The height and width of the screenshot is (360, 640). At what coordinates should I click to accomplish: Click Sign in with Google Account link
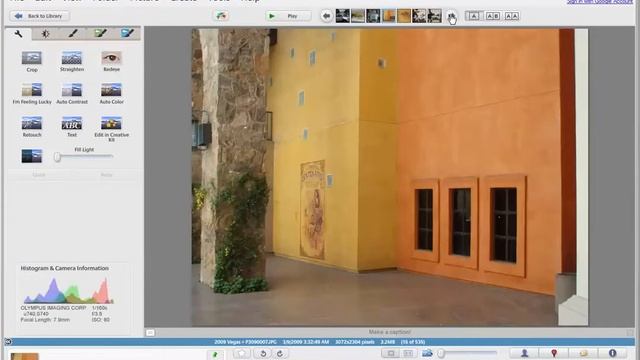coord(600,2)
